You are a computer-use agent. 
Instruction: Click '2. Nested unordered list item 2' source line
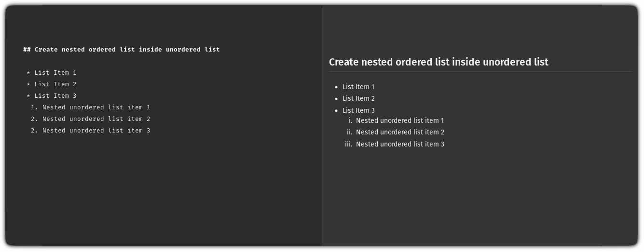coord(91,119)
